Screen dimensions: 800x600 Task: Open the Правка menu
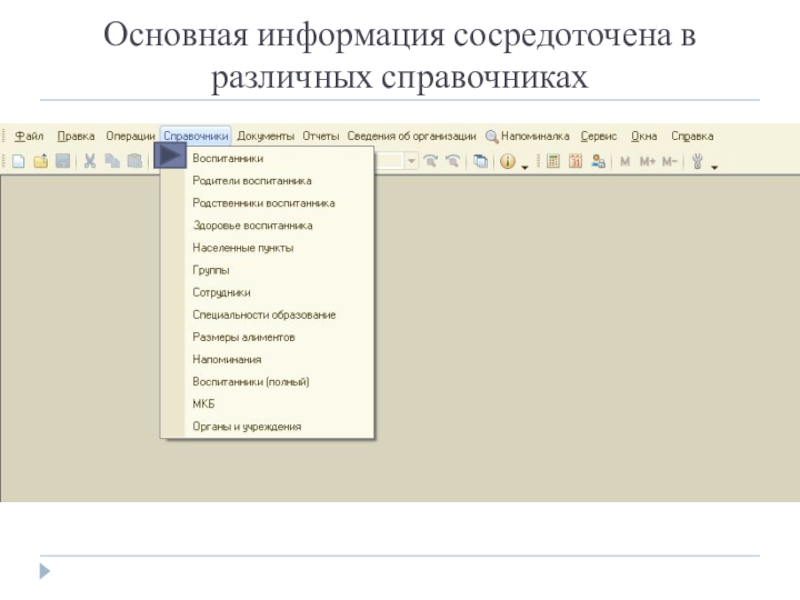coord(76,136)
